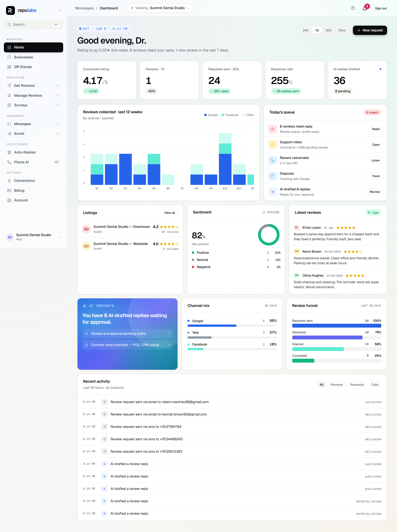Click the Businesses building icon
The image size is (397, 532).
[x=9, y=57]
